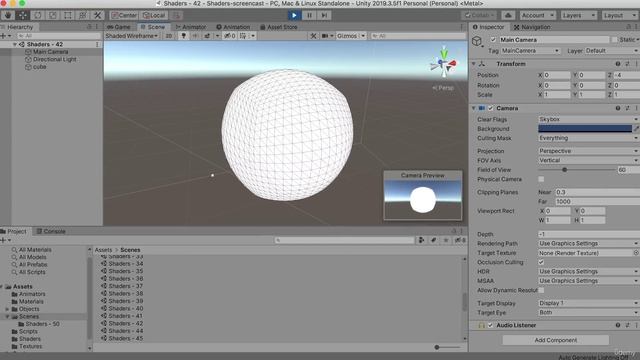Click the Step frame button

pyautogui.click(x=324, y=16)
